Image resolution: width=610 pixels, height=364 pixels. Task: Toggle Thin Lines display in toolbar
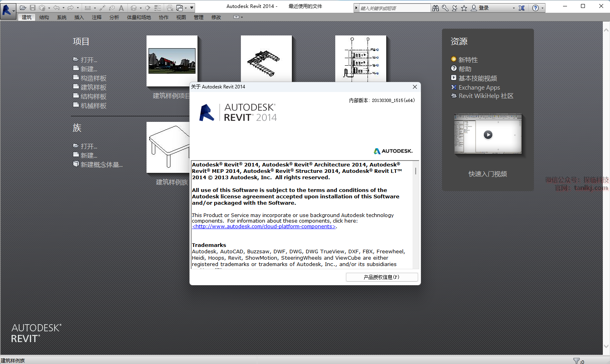point(158,8)
